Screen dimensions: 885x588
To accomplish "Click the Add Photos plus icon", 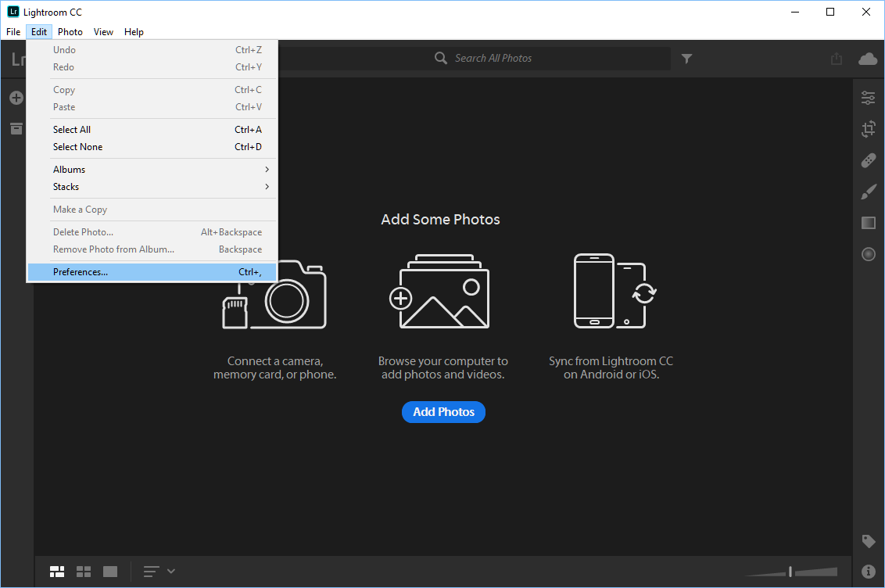I will point(16,98).
